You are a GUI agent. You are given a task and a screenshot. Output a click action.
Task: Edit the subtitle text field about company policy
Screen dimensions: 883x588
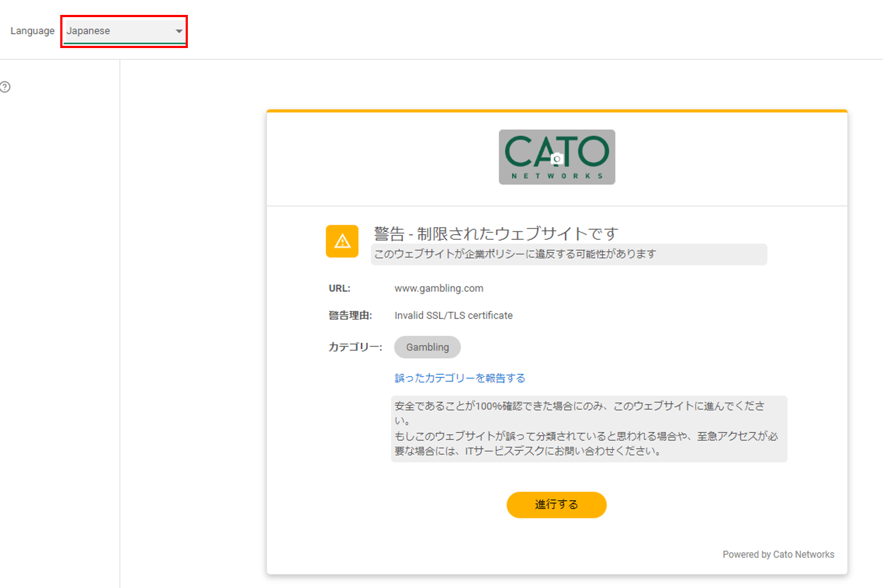pos(569,254)
